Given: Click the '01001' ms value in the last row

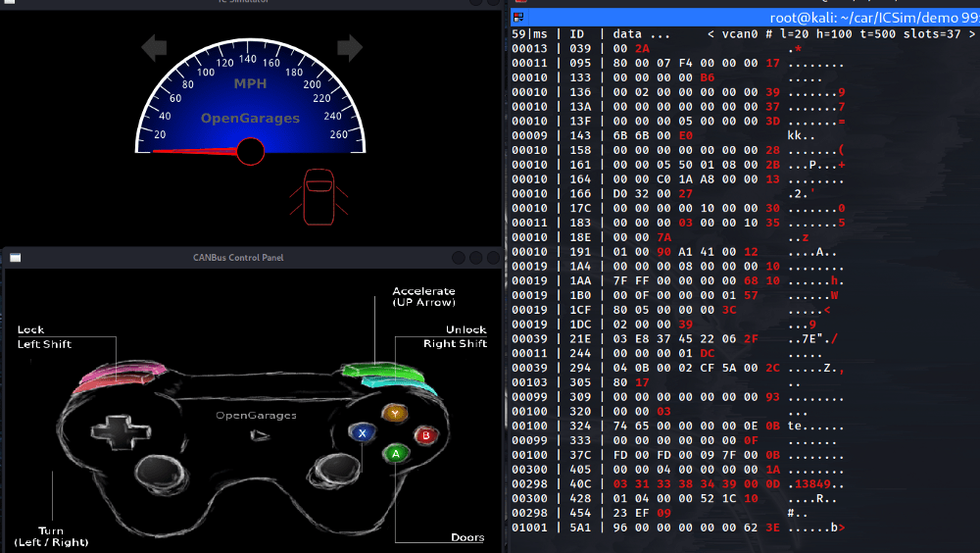Looking at the screenshot, I should point(529,528).
